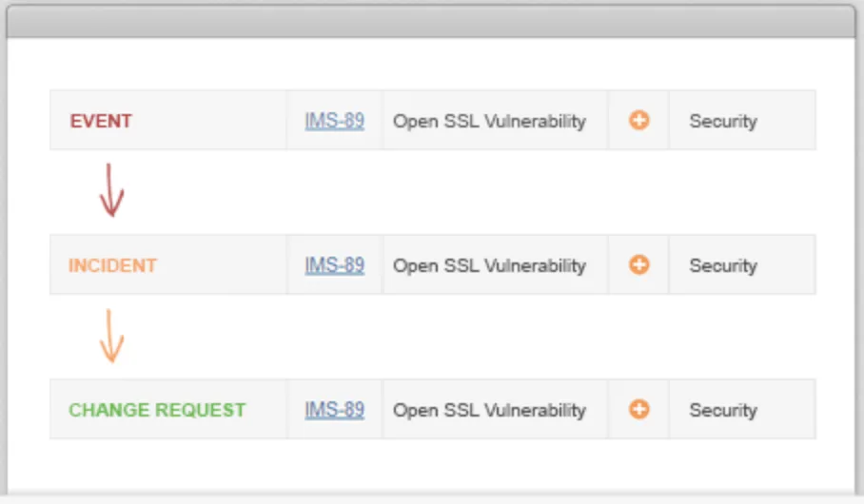
Task: Click the orange plus icon in EVENT row
Action: click(638, 121)
